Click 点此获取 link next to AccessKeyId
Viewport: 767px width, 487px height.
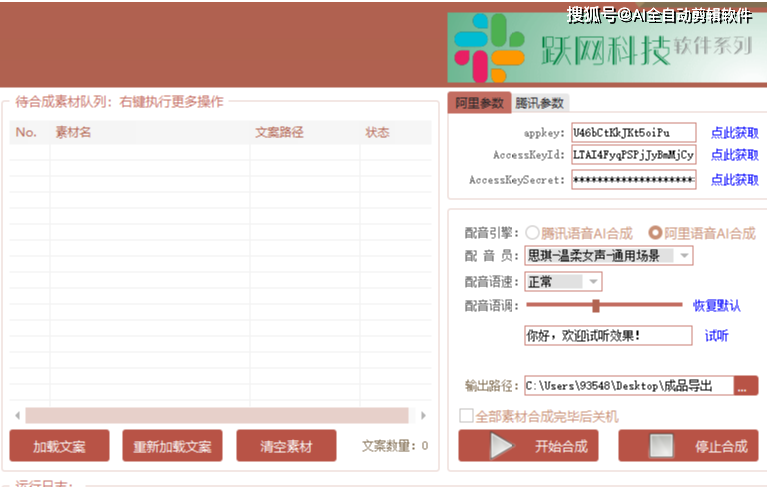point(734,155)
